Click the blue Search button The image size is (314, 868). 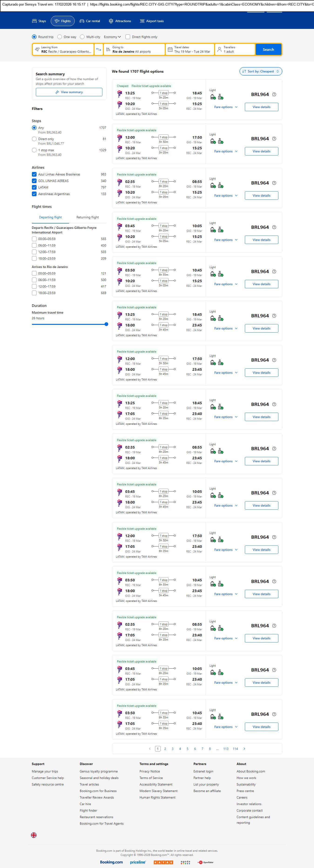coord(268,50)
